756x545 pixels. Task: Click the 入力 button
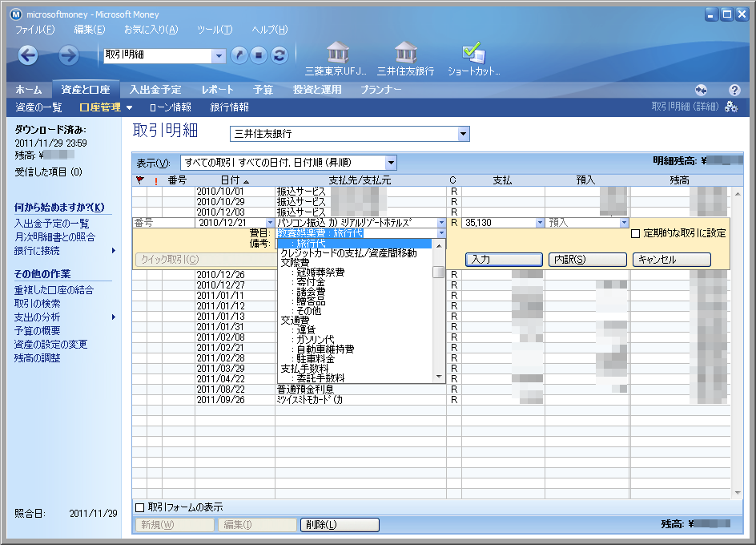[x=505, y=260]
